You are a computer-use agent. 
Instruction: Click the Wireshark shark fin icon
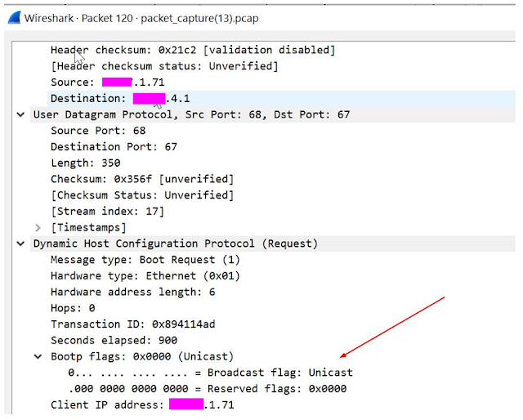(x=15, y=18)
